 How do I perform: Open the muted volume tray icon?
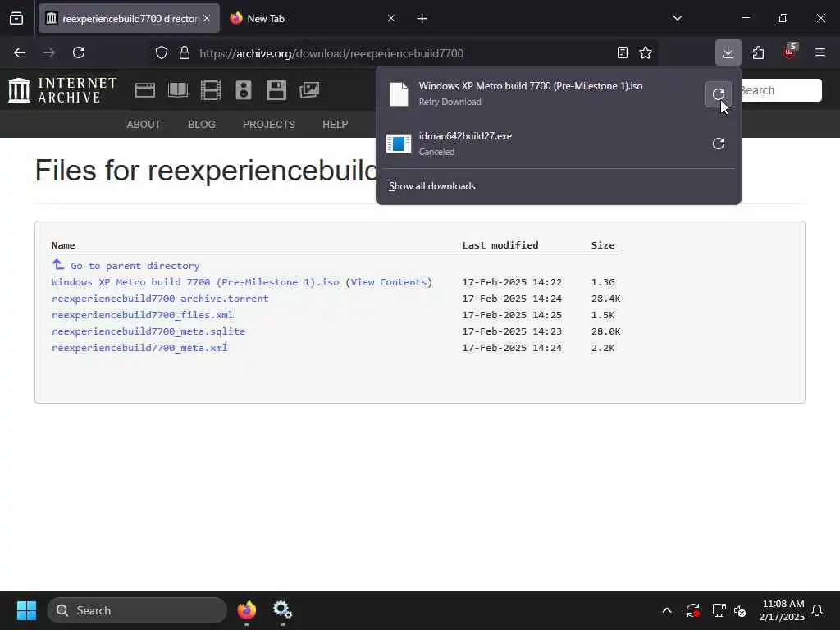pyautogui.click(x=740, y=610)
